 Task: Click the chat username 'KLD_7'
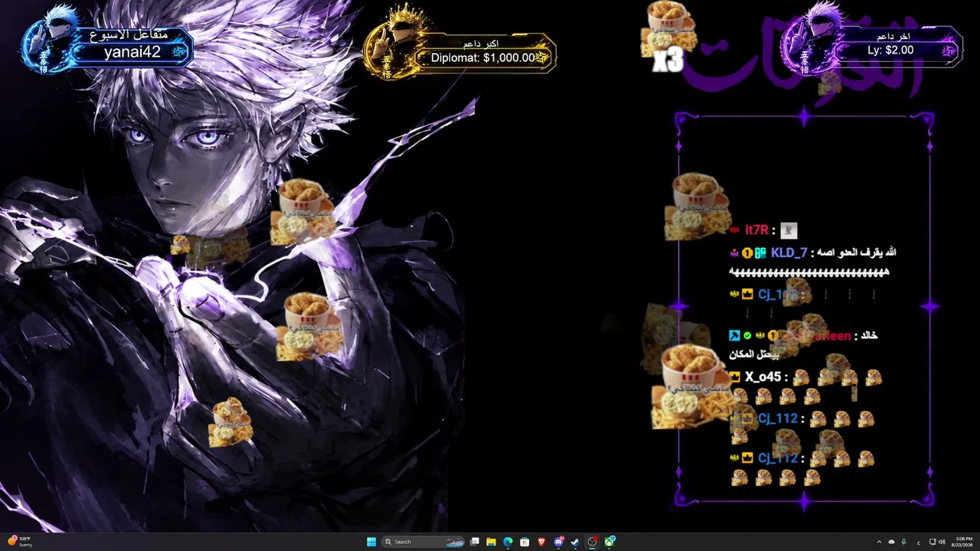tap(789, 253)
